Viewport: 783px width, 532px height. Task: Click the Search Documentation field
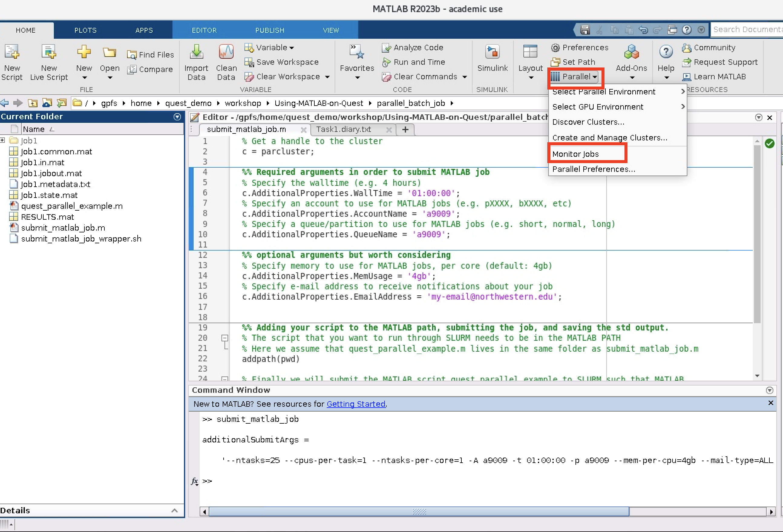[x=747, y=29]
